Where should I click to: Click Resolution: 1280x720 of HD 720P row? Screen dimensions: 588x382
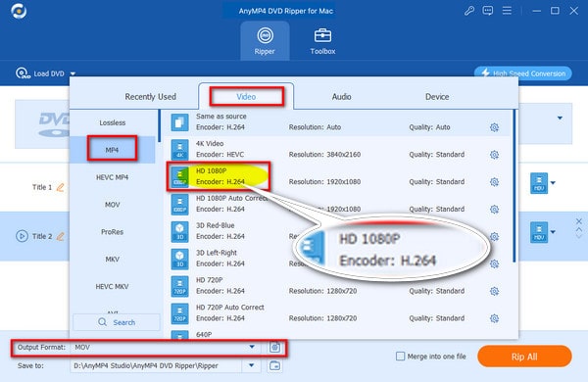point(322,291)
